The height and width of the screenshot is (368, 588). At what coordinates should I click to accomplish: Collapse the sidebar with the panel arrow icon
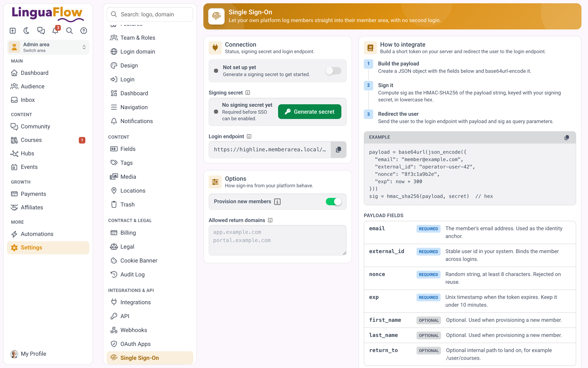click(x=13, y=31)
